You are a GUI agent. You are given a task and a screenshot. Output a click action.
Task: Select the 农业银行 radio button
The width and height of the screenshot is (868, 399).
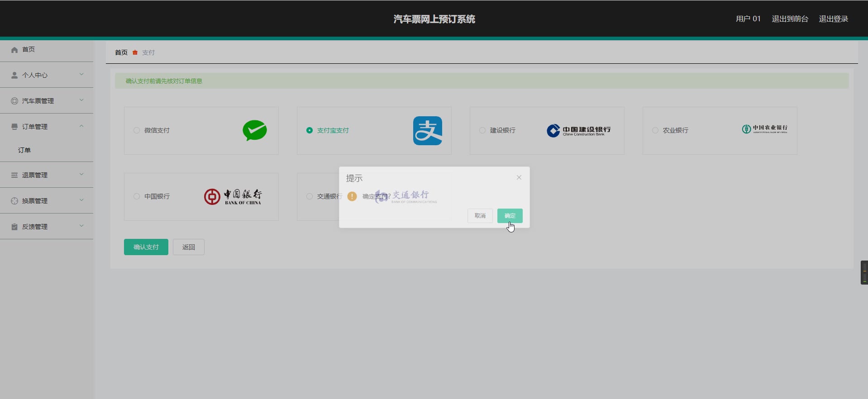coord(655,130)
